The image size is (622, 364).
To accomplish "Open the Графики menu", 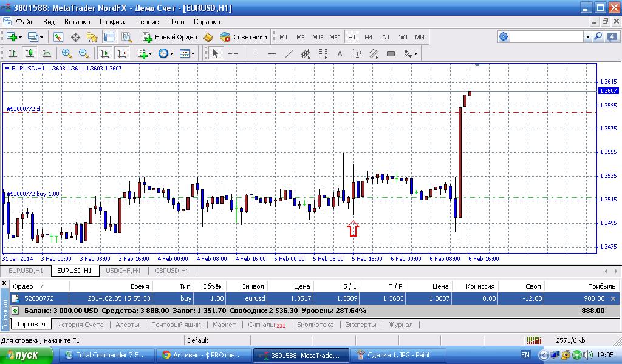I will (x=114, y=22).
